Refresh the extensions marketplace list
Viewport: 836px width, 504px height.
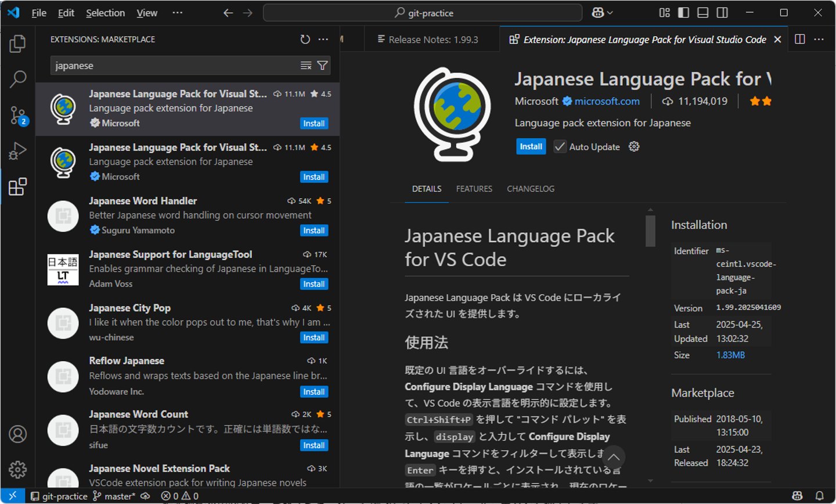[x=305, y=39]
